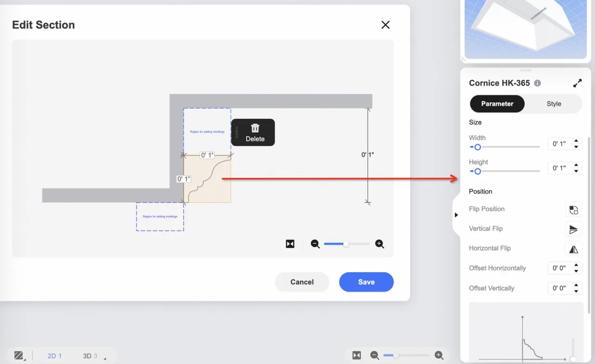Zoom out on section editor canvas

[315, 244]
